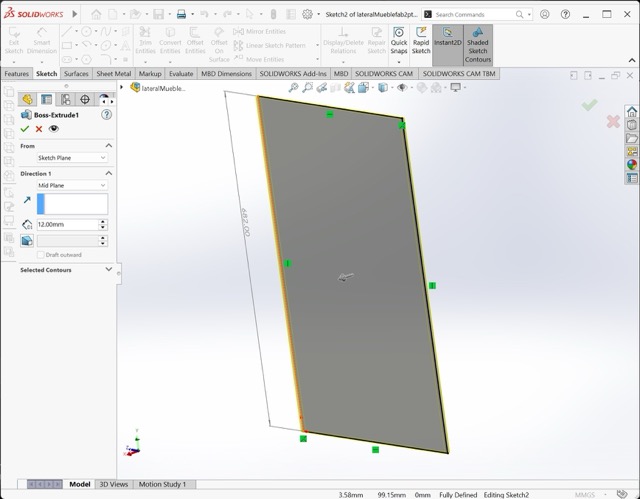This screenshot has width=640, height=499.
Task: Open the Options gear icon
Action: click(x=307, y=14)
